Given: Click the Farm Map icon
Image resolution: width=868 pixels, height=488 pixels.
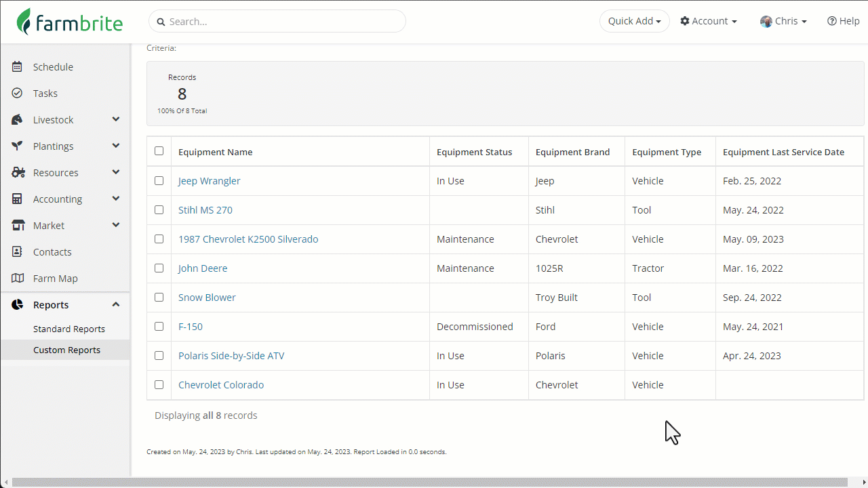Looking at the screenshot, I should 18,278.
